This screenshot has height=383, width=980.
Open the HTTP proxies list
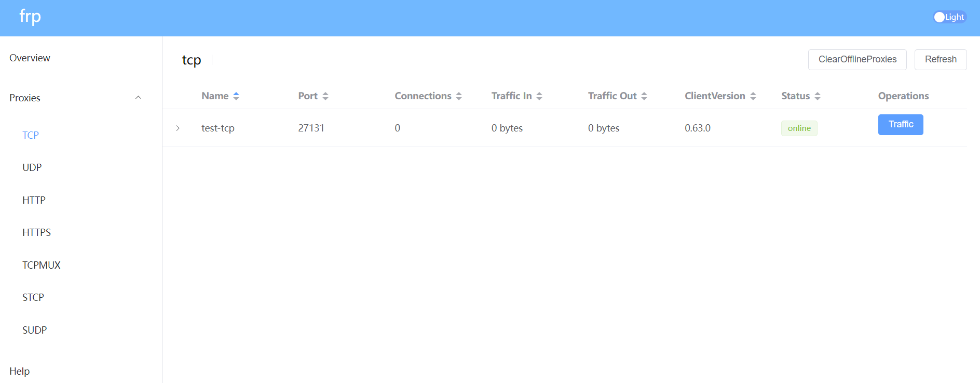[34, 200]
